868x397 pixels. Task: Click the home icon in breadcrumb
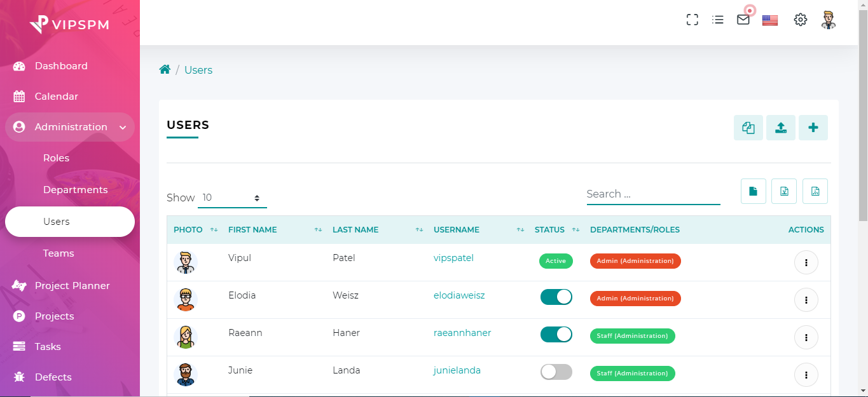click(165, 70)
